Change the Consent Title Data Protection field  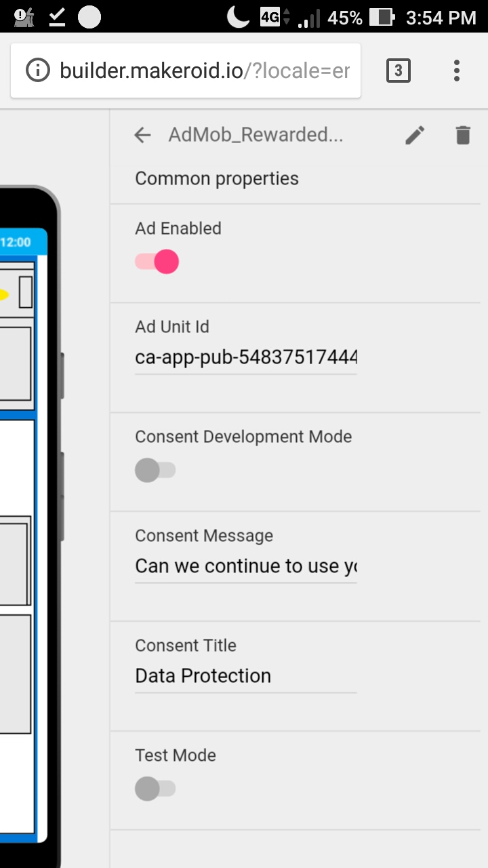[x=246, y=676]
